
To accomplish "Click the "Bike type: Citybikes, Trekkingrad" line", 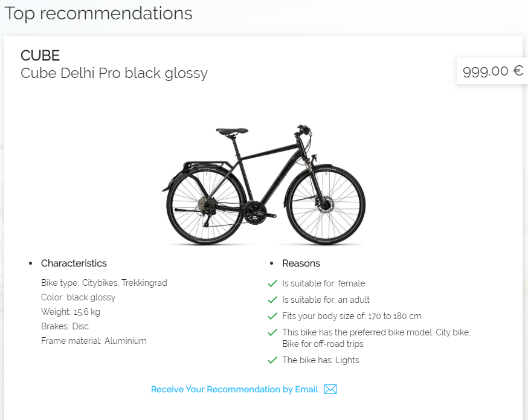I will (104, 283).
